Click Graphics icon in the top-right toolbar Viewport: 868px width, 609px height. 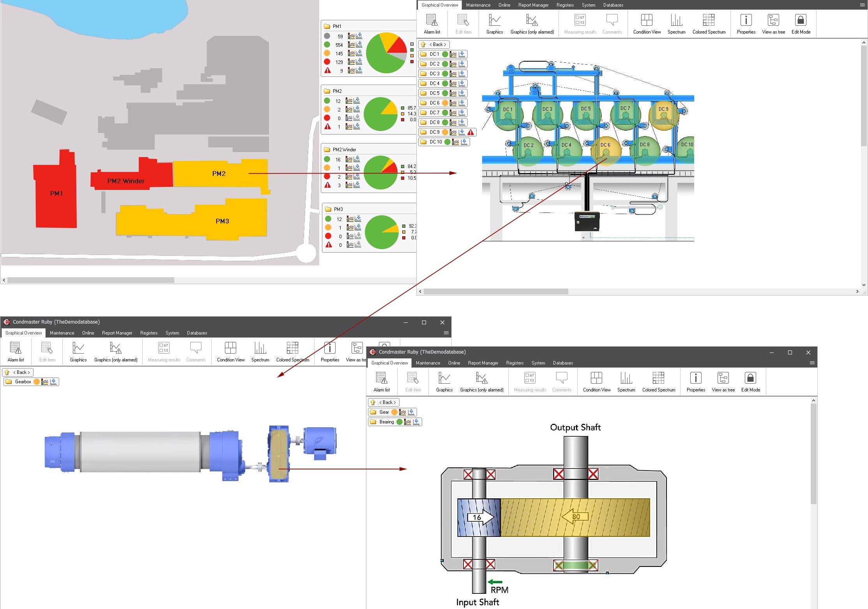coord(494,24)
